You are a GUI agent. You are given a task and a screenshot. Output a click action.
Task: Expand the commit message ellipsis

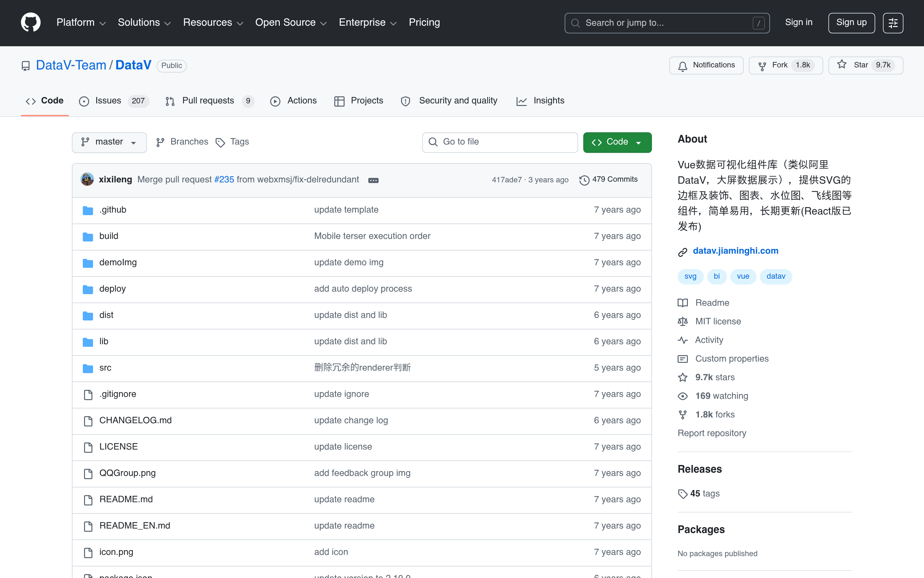pos(373,180)
